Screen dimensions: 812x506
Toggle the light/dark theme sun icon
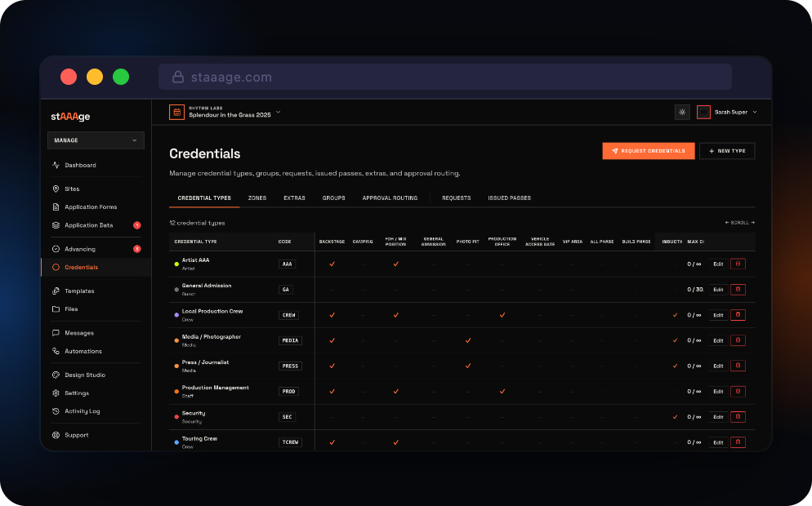[x=682, y=112]
